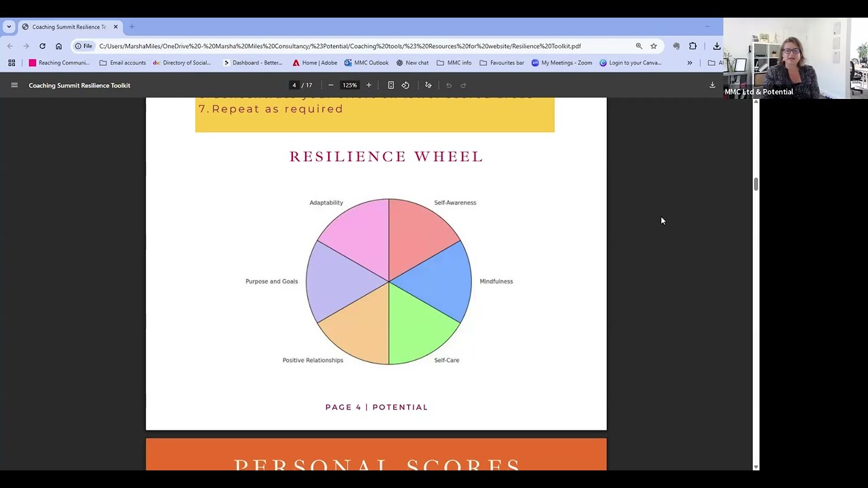
Task: Open the Favourites bar folder
Action: click(502, 63)
